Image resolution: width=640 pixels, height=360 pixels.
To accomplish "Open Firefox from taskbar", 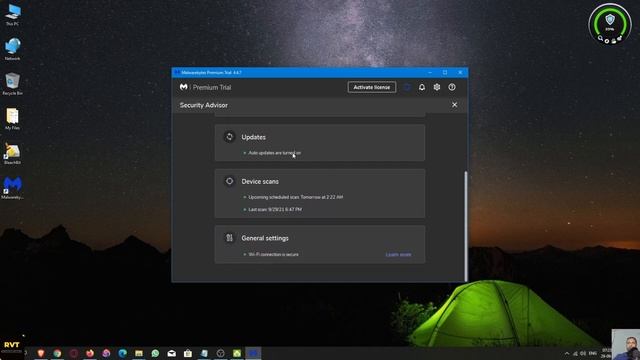I will (90, 353).
